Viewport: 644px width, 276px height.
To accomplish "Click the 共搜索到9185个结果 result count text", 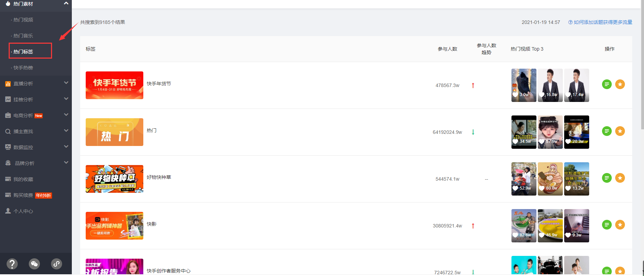I will pos(103,22).
